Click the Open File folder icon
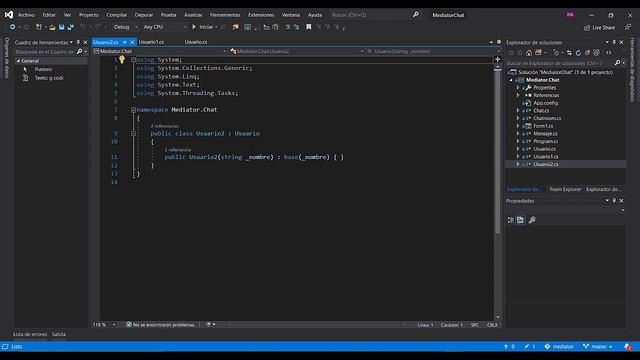The height and width of the screenshot is (360, 640). point(52,27)
